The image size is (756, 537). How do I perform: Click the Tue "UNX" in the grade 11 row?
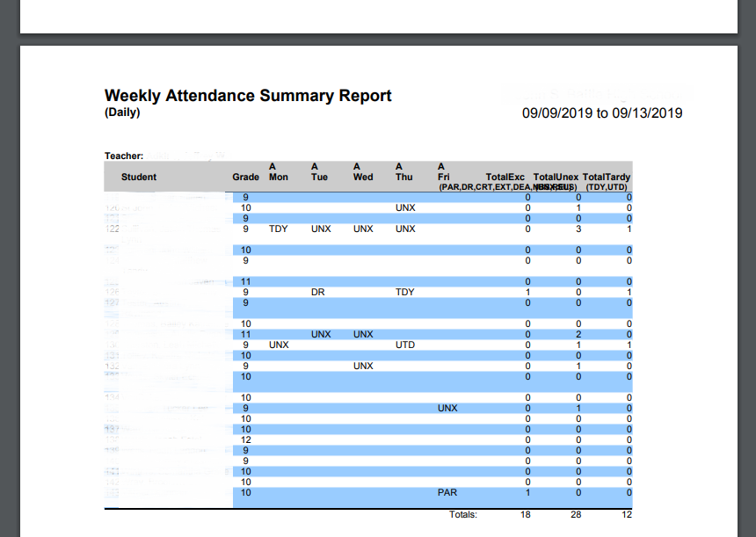click(321, 335)
